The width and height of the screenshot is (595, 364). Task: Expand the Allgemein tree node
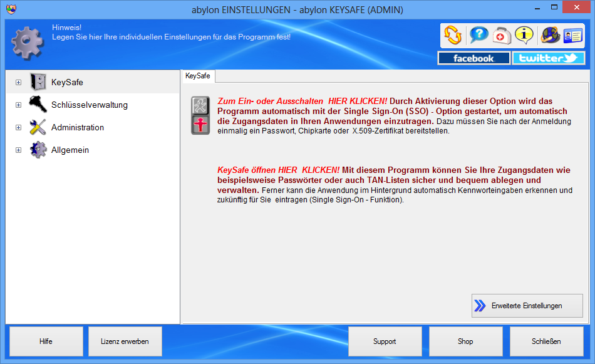pyautogui.click(x=18, y=150)
